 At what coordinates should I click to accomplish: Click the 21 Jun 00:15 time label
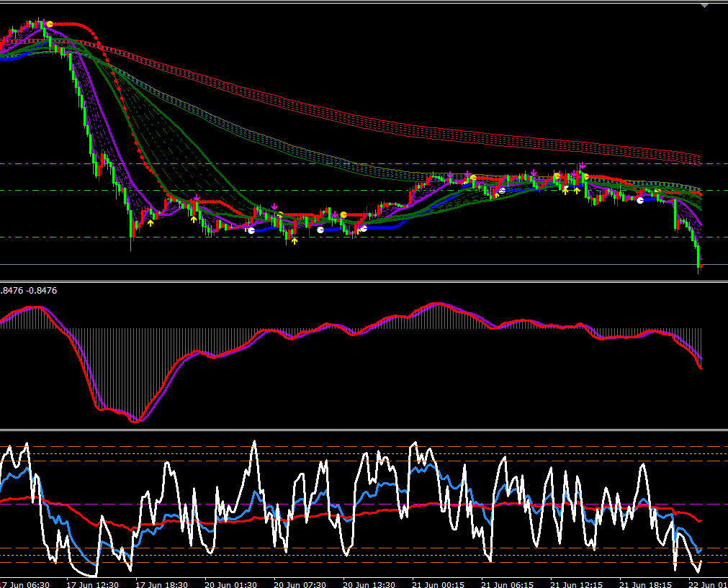pyautogui.click(x=439, y=584)
